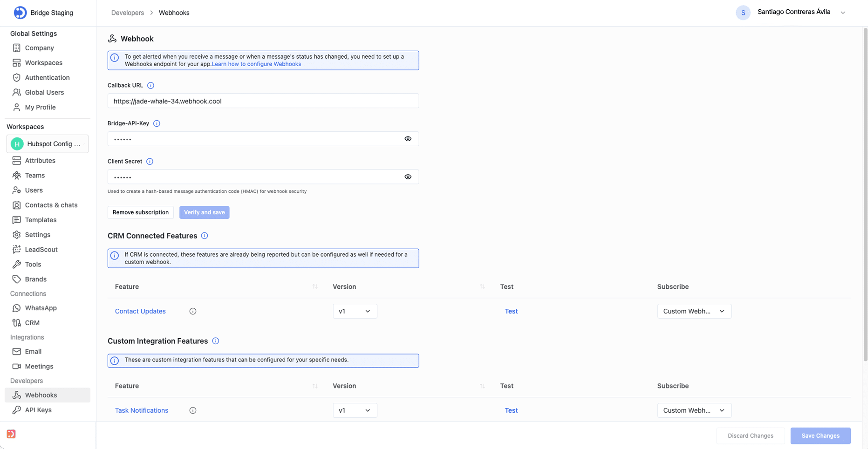The image size is (868, 449).
Task: Click the Webhook heading icon
Action: point(112,39)
